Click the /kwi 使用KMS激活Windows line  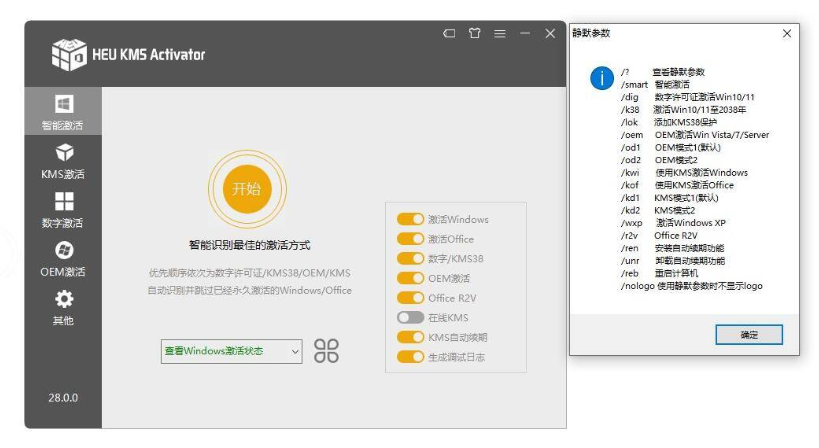point(684,172)
